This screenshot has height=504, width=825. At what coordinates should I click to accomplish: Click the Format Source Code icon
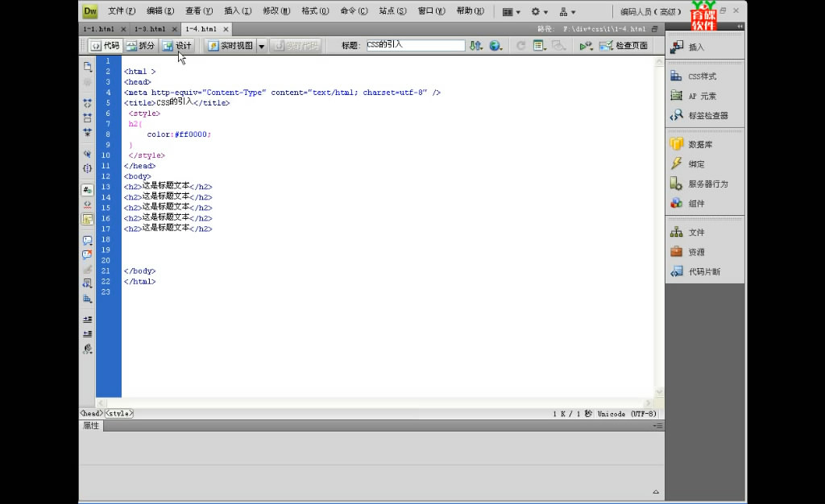(87, 349)
